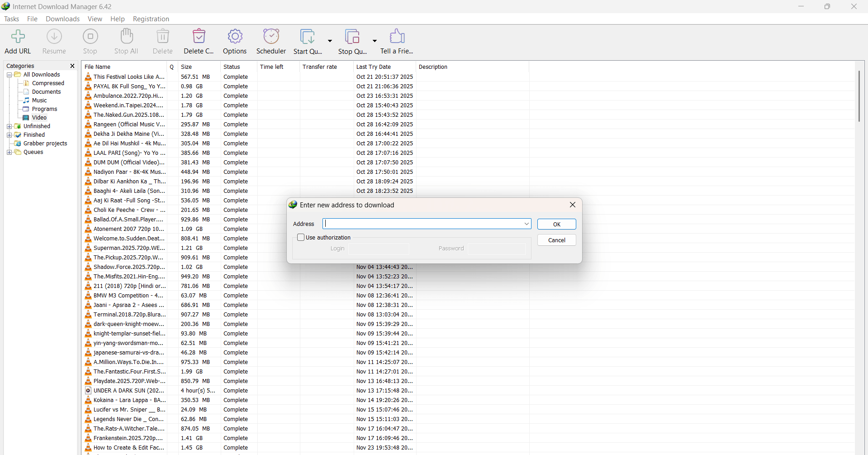Sort by the File Name column header
The image size is (868, 455).
pyautogui.click(x=124, y=67)
